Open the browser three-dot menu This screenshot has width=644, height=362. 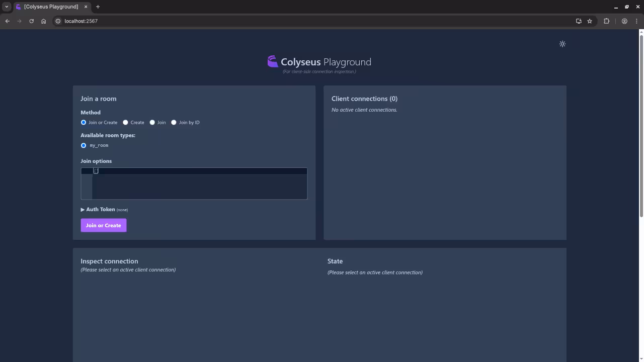[637, 21]
